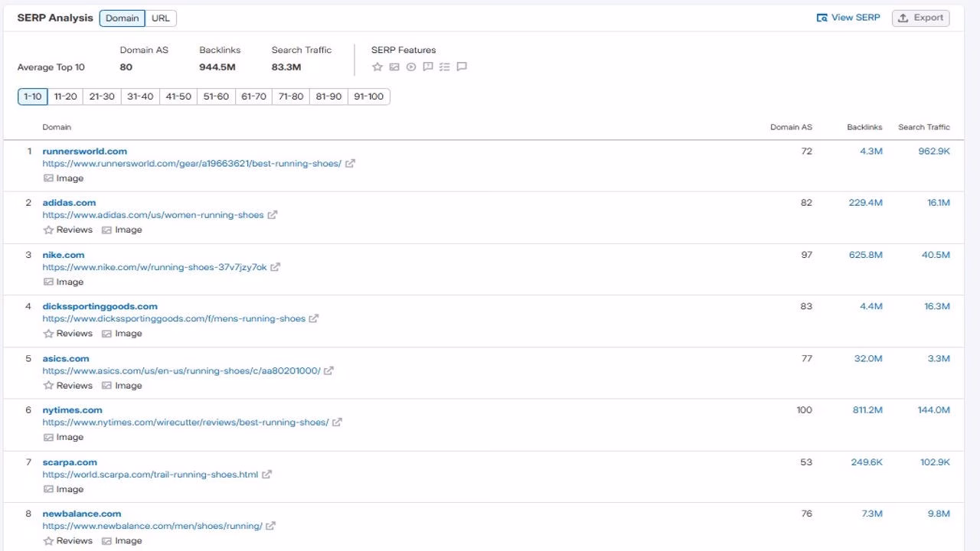980x551 pixels.
Task: Click nike.com backlinks value 625.8M
Action: (x=865, y=254)
